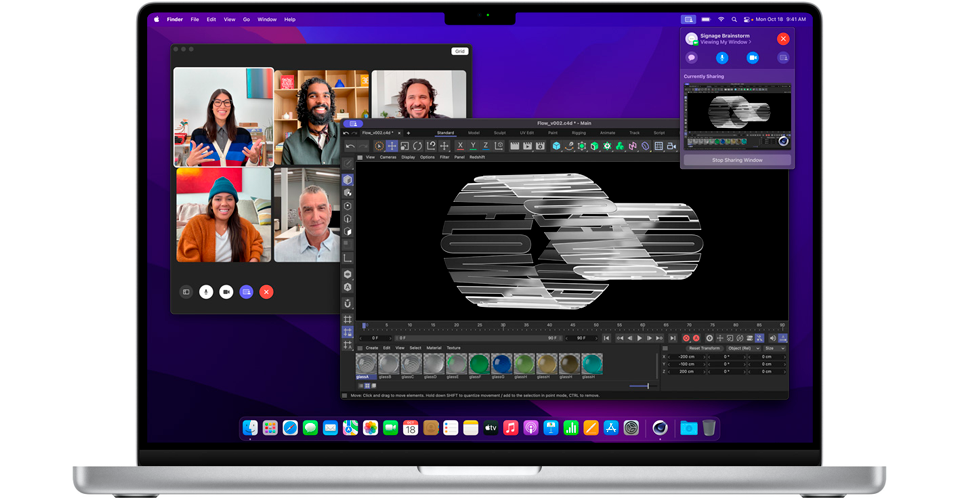The height and width of the screenshot is (500, 960).
Task: Click the X position field -200 cm
Action: 686,356
